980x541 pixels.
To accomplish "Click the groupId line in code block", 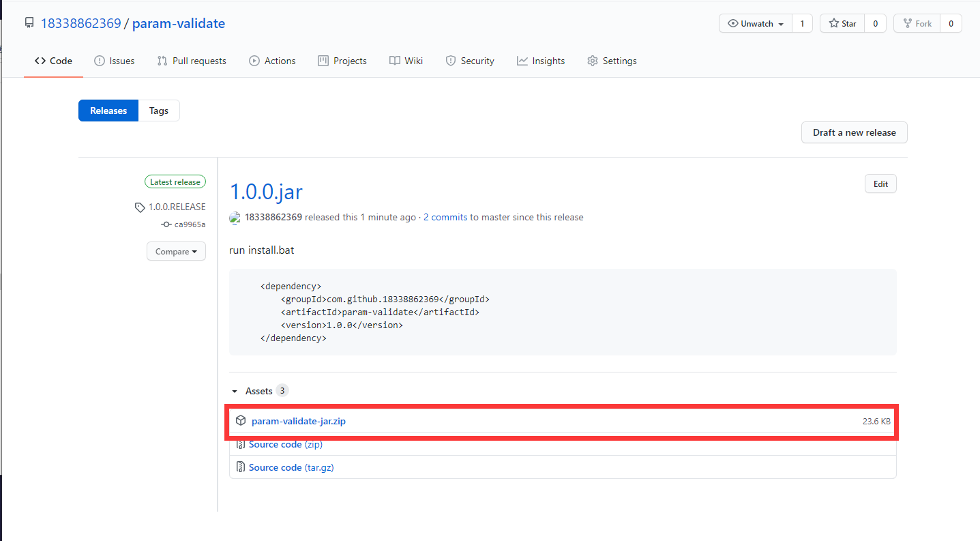I will 385,299.
